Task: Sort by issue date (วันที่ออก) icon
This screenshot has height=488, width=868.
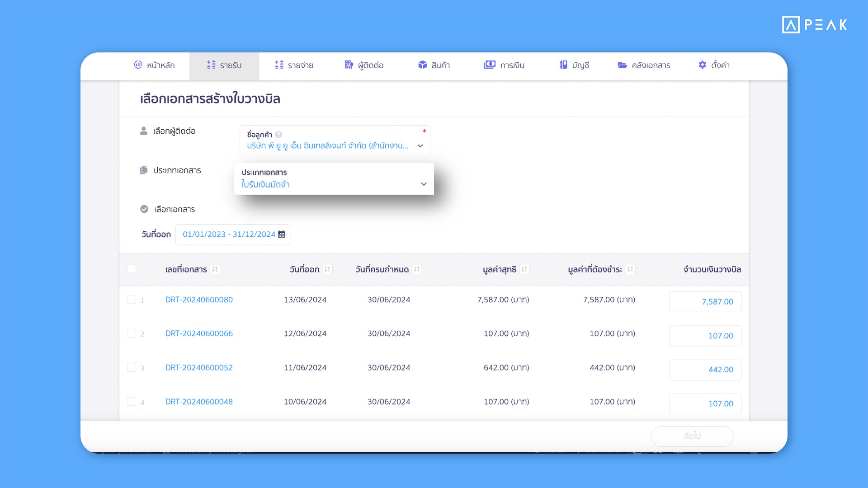Action: point(327,269)
